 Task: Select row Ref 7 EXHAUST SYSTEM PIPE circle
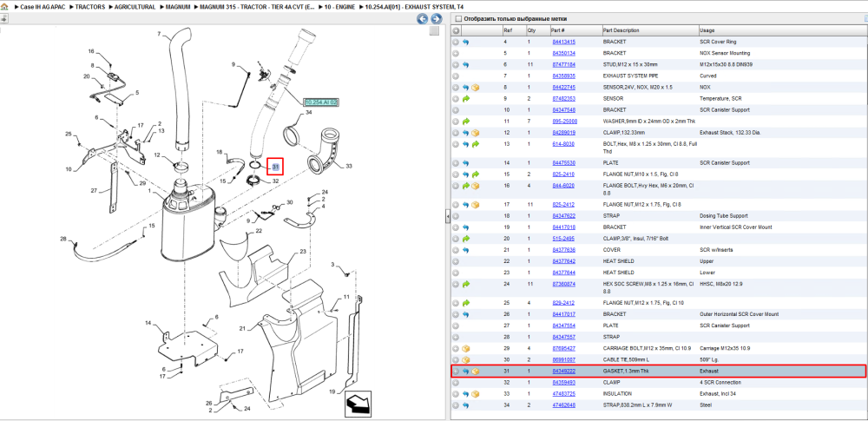point(457,76)
